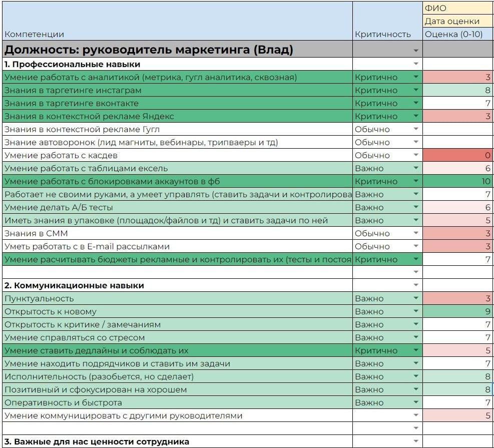This screenshot has height=448, width=494.
Task: Select the Дата оценки cell
Action: tap(458, 21)
